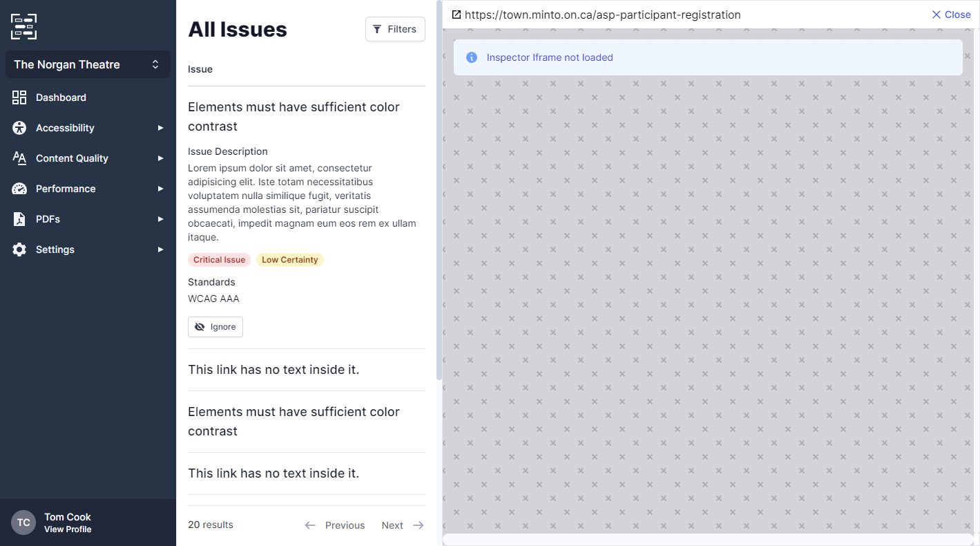Screen dimensions: 980x546
Task: Click the app logo icon in sidebar
Action: tap(23, 26)
